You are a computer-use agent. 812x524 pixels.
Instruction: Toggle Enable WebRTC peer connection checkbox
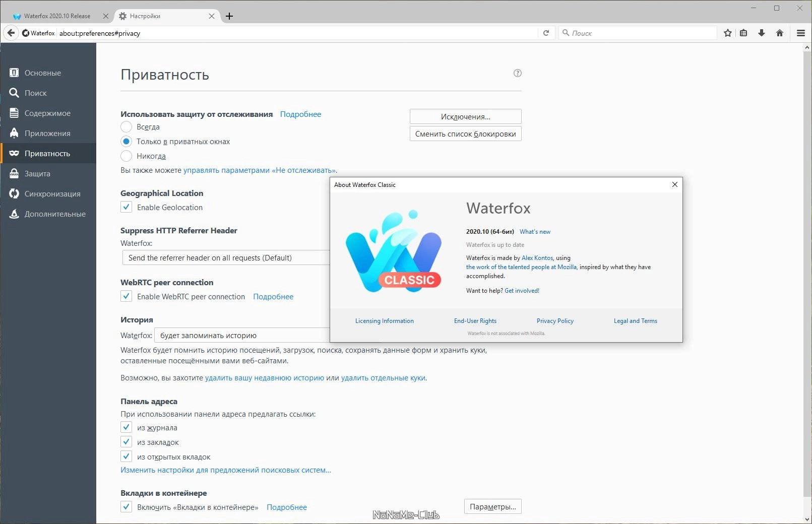(x=126, y=296)
